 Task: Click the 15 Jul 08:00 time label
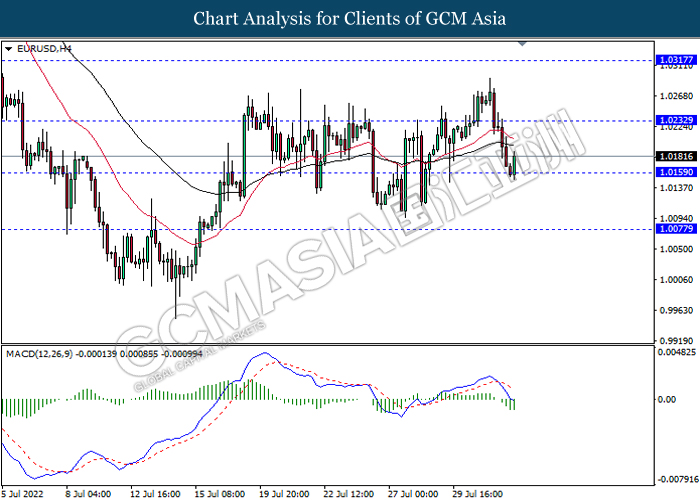[x=220, y=494]
